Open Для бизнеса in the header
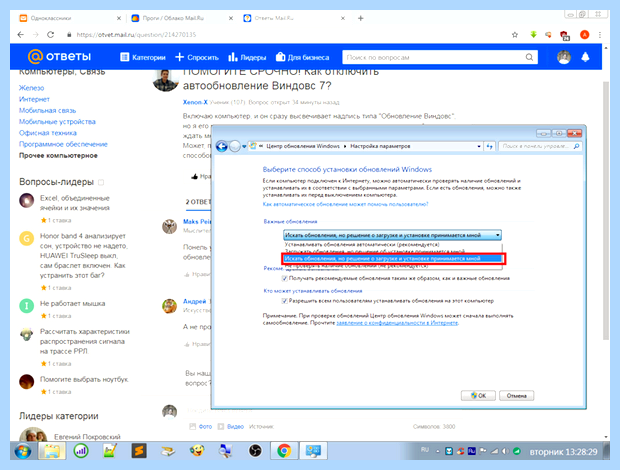This screenshot has width=620, height=470. (302, 57)
